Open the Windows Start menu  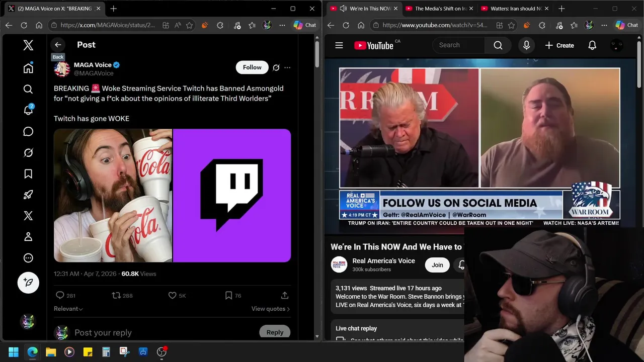14,352
